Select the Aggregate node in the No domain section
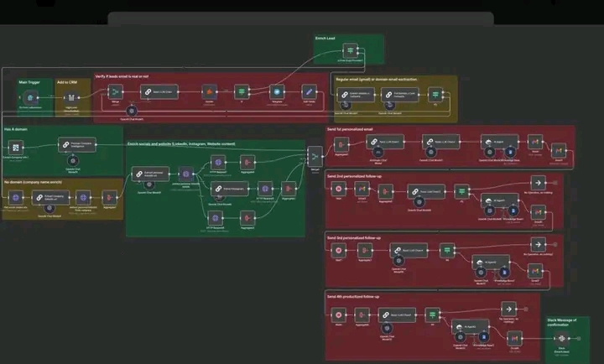The height and width of the screenshot is (364, 604). (109, 196)
